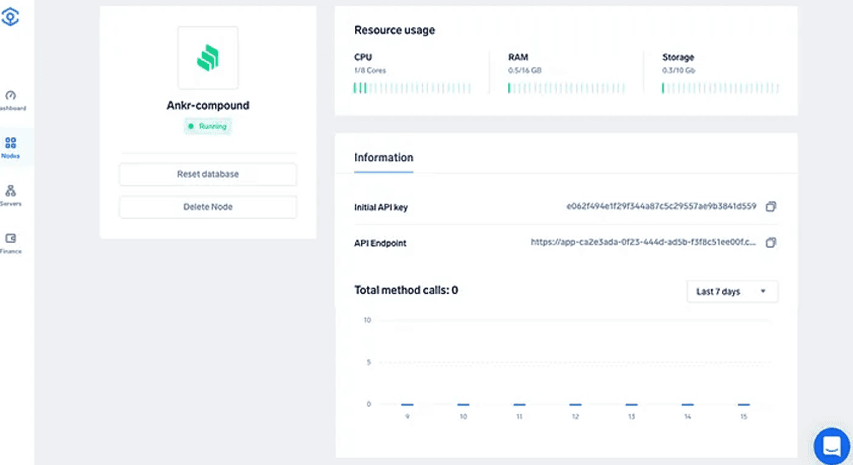Click the 0.3/10 Gb storage label
Screen dimensions: 853x465
click(x=678, y=71)
